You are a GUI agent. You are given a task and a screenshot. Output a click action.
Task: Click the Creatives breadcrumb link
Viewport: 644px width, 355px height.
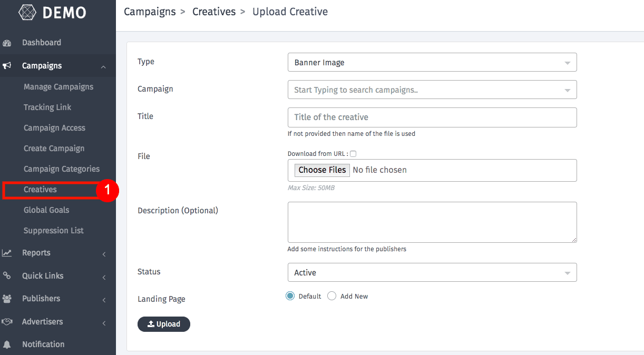click(213, 12)
